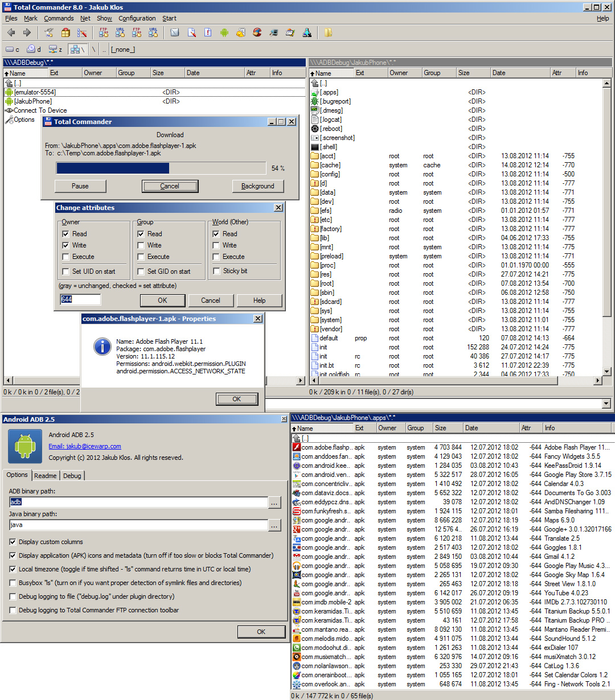Image resolution: width=615 pixels, height=700 pixels.
Task: Click the pack files gift-box toolbar icon
Action: point(66,33)
